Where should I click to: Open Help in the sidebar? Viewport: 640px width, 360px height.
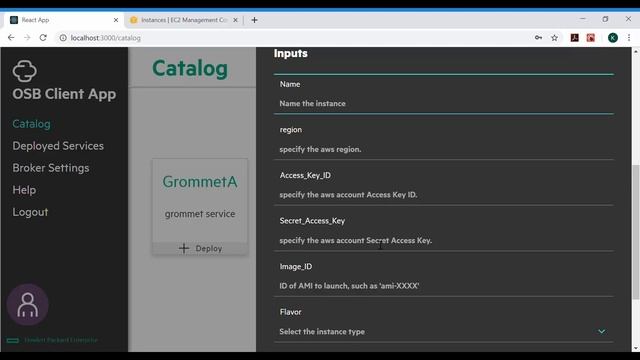[x=24, y=190]
